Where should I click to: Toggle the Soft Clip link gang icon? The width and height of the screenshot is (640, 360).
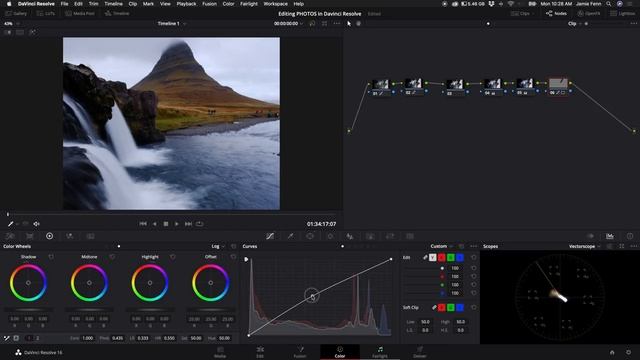(x=434, y=307)
